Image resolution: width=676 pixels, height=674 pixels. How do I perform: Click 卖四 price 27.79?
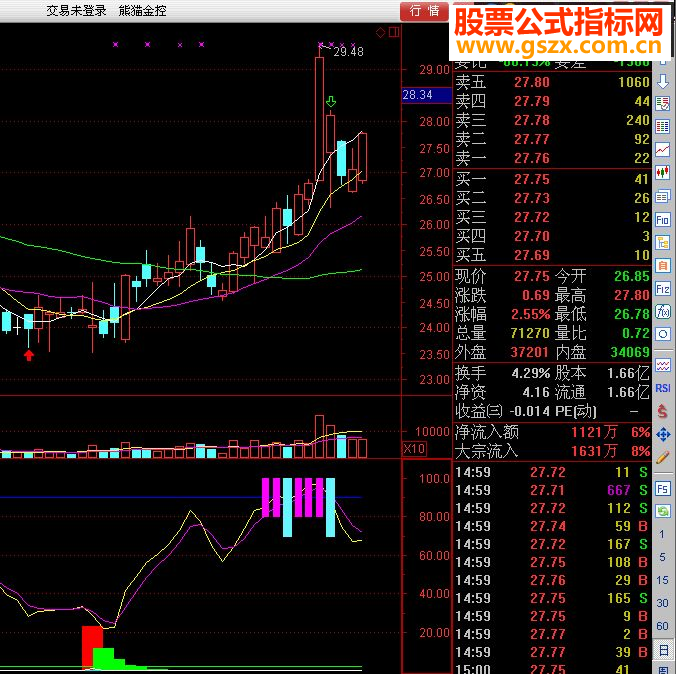point(532,101)
